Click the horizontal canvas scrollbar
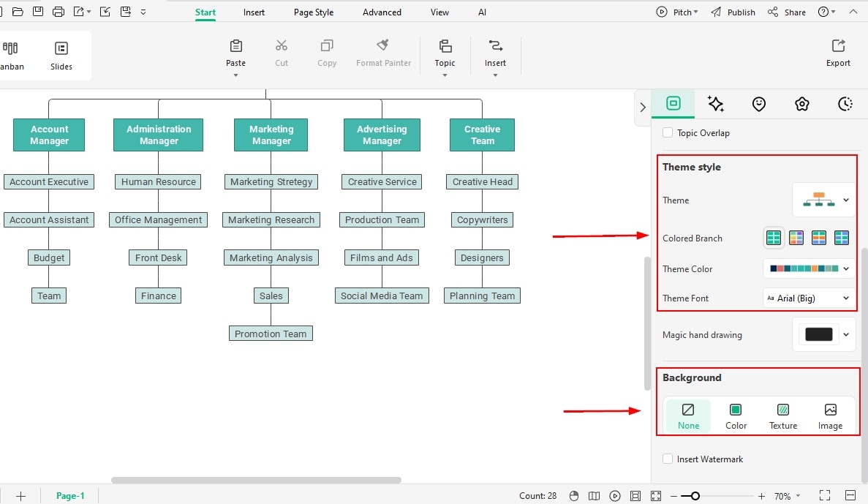The image size is (868, 504). (x=256, y=480)
